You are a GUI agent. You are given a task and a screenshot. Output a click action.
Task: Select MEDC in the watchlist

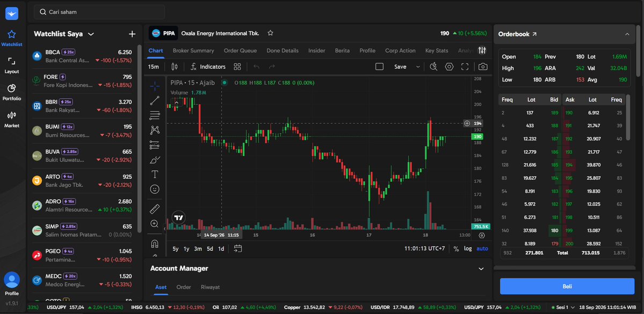pos(83,280)
